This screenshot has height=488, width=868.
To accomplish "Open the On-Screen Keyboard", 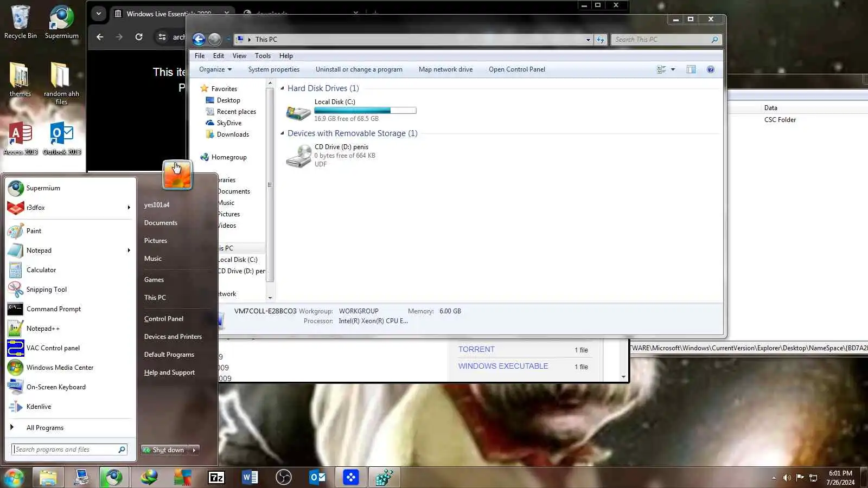I will point(71,387).
